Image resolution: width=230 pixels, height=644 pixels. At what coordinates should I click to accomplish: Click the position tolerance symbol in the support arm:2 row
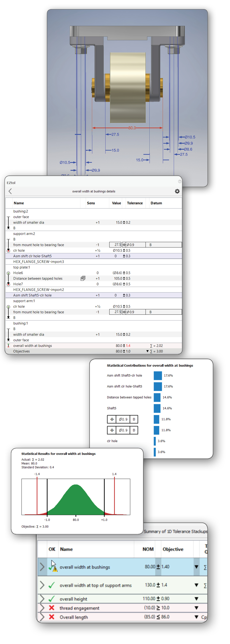[124, 245]
